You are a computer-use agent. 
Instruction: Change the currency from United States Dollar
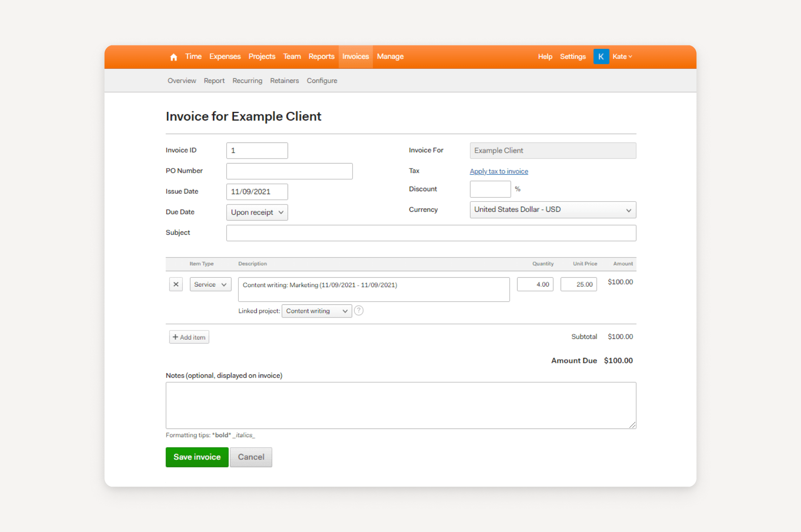click(x=552, y=209)
